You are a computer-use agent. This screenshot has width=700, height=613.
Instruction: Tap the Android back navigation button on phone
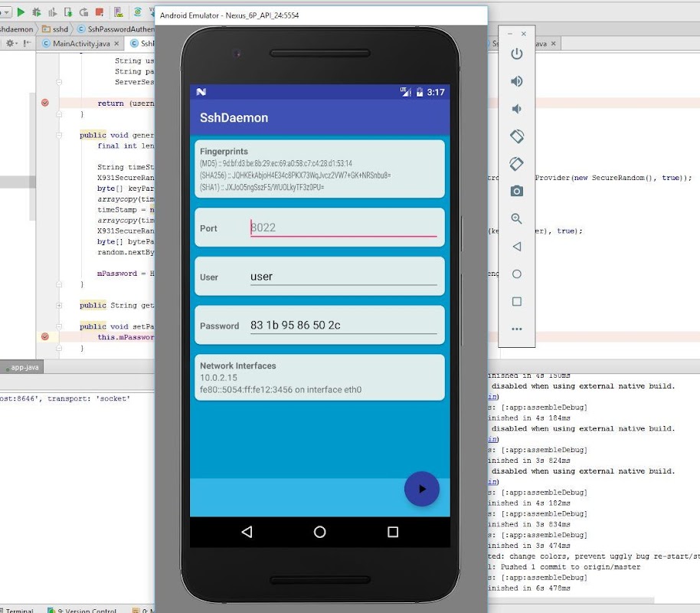[247, 532]
